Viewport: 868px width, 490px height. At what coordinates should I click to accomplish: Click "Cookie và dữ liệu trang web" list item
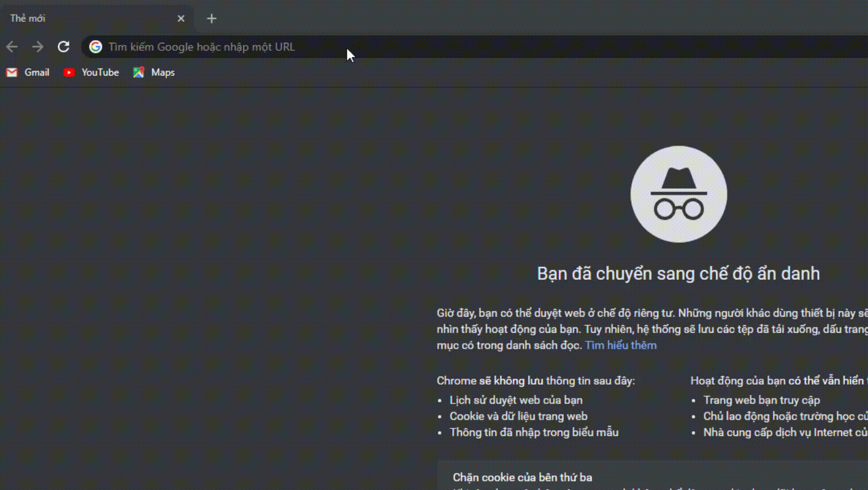pyautogui.click(x=518, y=416)
